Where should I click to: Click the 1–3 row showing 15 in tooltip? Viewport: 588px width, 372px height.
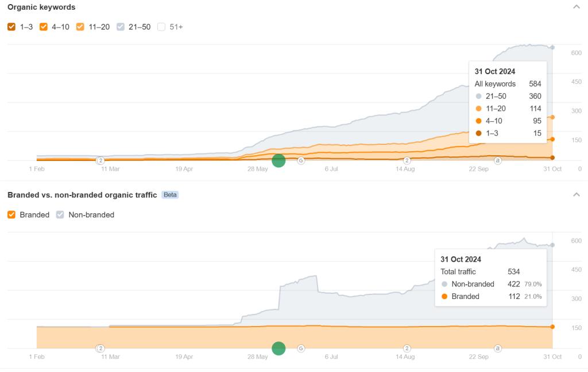click(x=508, y=133)
